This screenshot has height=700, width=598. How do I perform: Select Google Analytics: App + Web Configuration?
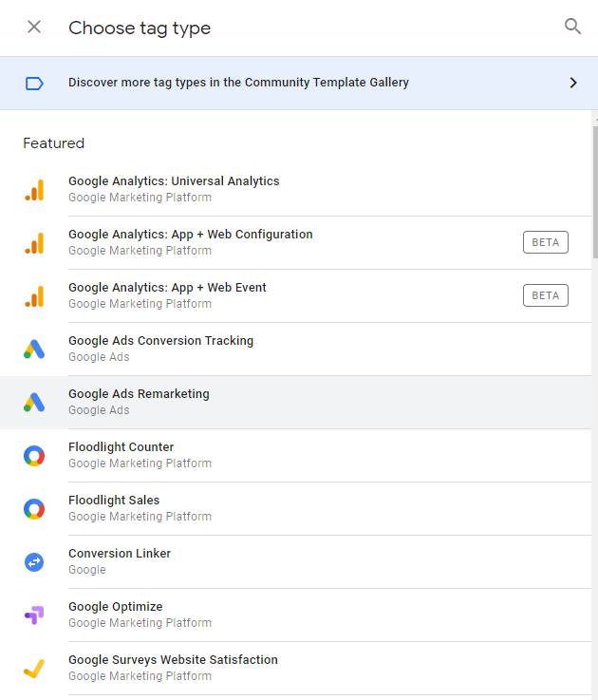190,235
